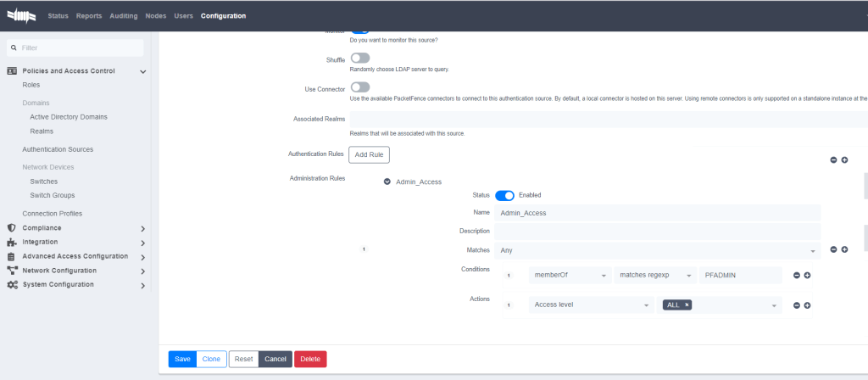Screen dimensions: 868x380
Task: Enable the Shuffle toggle
Action: [x=359, y=58]
